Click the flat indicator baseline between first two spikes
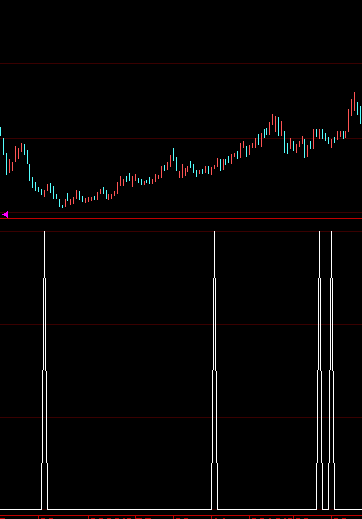Viewport: 362px width, 519px height. 129,509
